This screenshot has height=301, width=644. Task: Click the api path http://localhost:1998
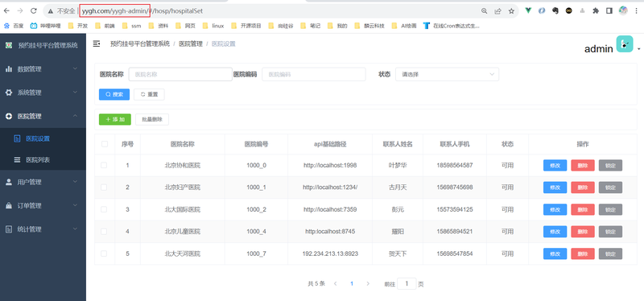point(330,166)
